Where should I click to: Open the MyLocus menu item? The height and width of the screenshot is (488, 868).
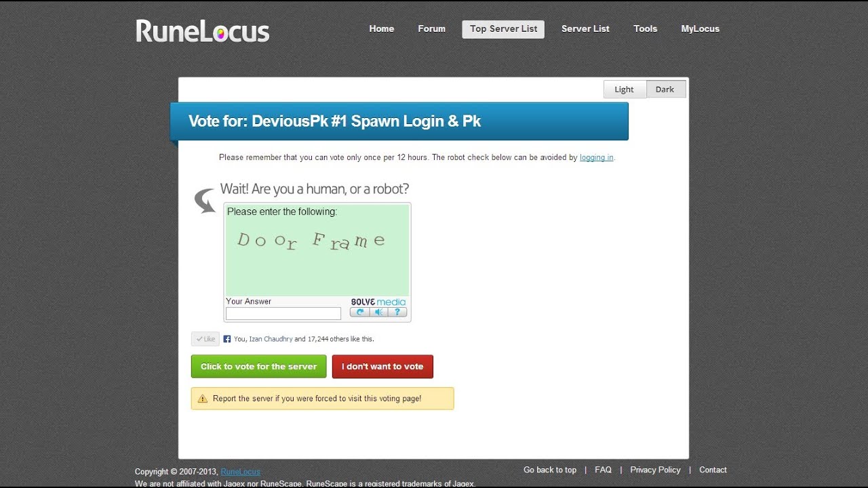pos(701,29)
